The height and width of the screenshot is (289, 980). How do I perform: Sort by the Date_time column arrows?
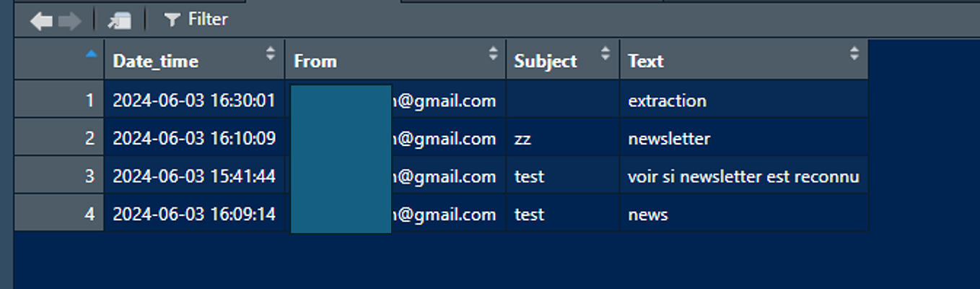[271, 53]
